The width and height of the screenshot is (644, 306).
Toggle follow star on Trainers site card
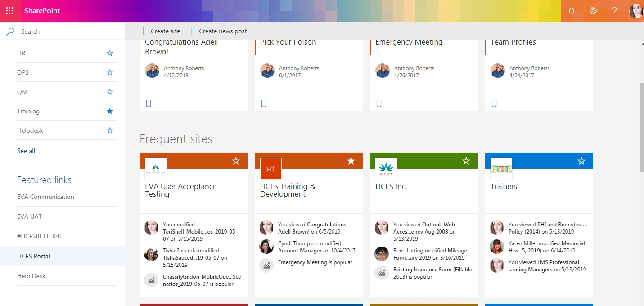tap(581, 161)
